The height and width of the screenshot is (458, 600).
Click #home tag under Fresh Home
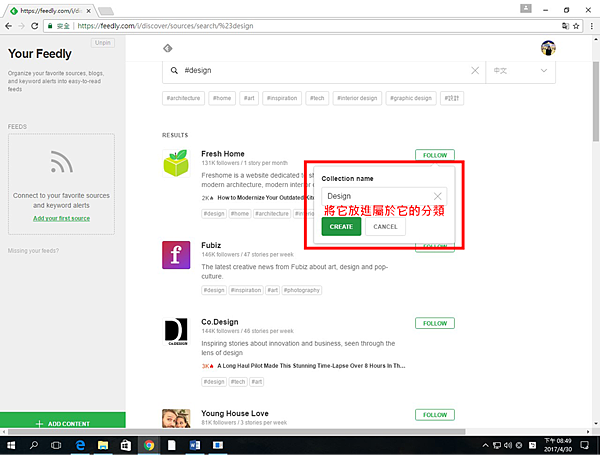coord(240,214)
